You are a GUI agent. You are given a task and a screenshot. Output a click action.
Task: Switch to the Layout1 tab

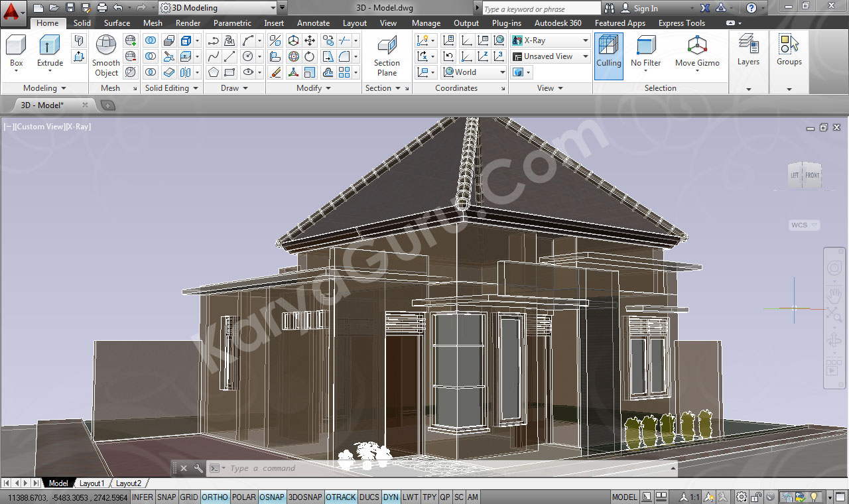(92, 483)
